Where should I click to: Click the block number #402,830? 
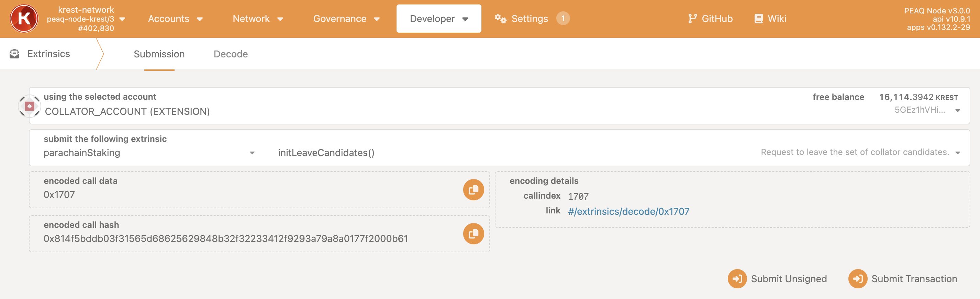tap(96, 29)
